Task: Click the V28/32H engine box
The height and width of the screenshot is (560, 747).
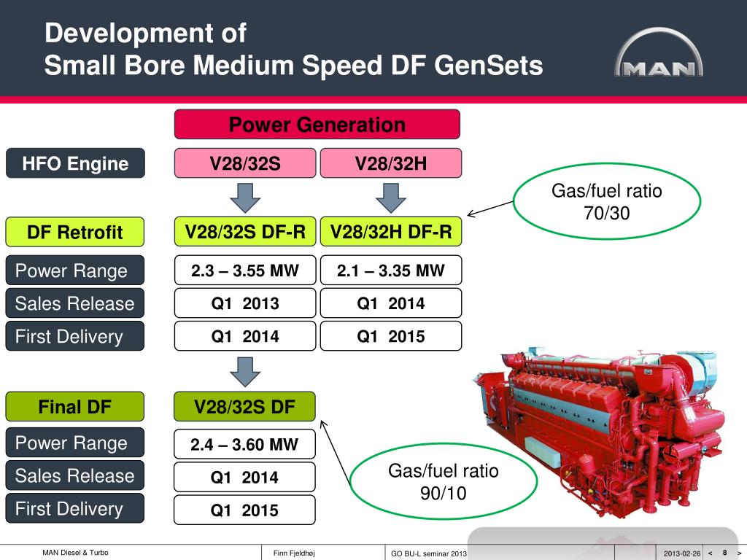Action: tap(391, 163)
